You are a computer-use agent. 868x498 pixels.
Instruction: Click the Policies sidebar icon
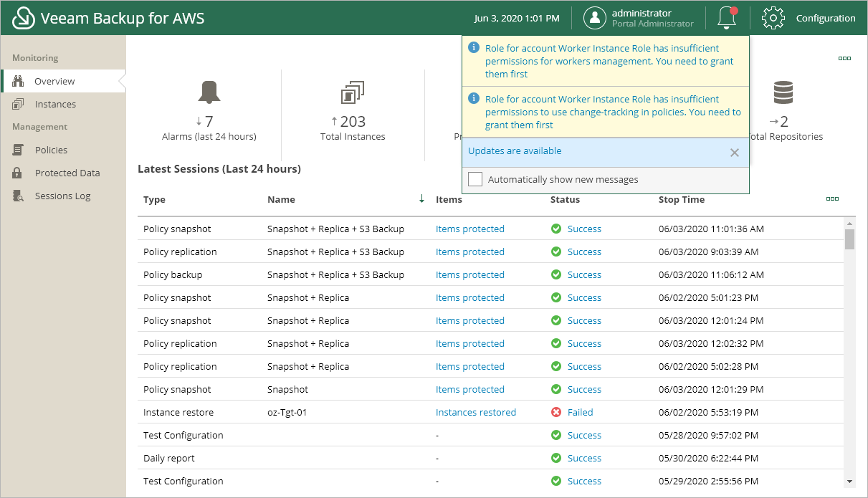(19, 150)
